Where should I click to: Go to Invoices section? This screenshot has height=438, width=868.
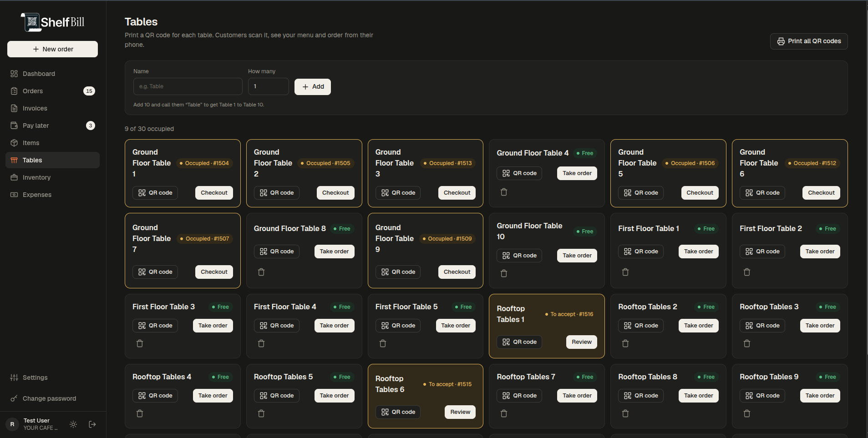pos(52,108)
